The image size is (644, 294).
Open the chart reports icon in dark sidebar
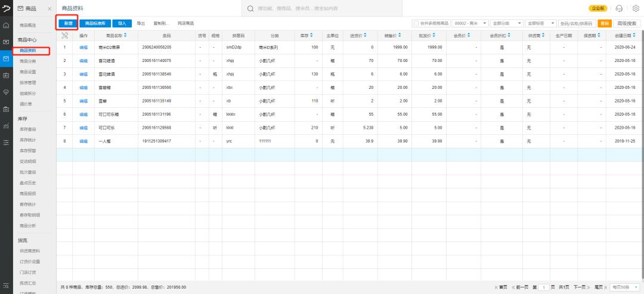click(x=6, y=126)
